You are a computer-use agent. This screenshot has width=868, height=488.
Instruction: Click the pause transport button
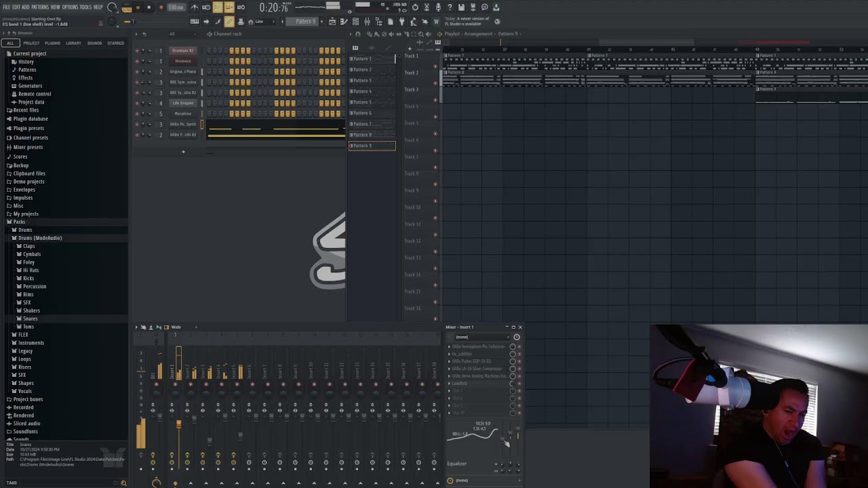[138, 7]
